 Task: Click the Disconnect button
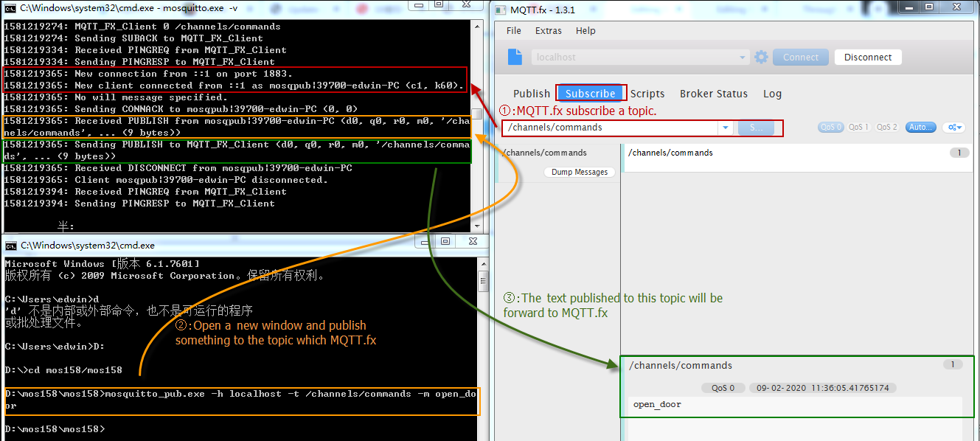pyautogui.click(x=868, y=58)
